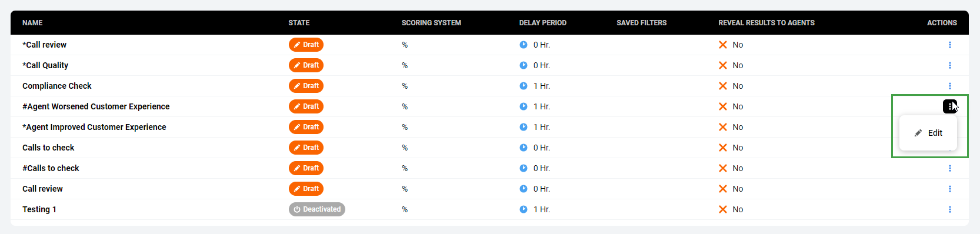Click REVEAL RESULTS TO AGENTS header

[x=766, y=23]
